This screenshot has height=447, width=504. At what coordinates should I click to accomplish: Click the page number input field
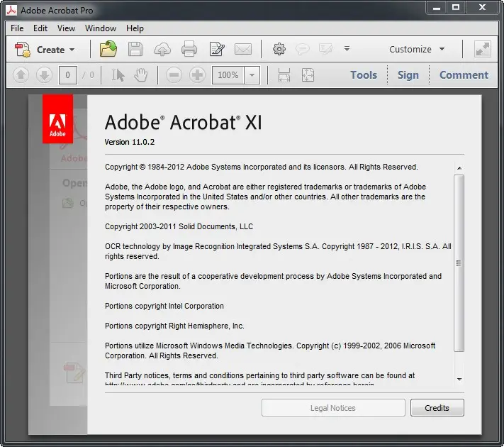pyautogui.click(x=67, y=75)
